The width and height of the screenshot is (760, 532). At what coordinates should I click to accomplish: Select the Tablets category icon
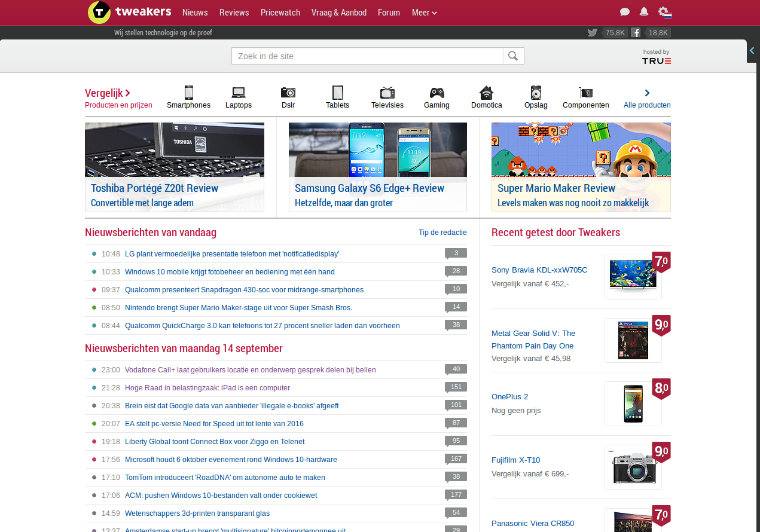coord(337,93)
